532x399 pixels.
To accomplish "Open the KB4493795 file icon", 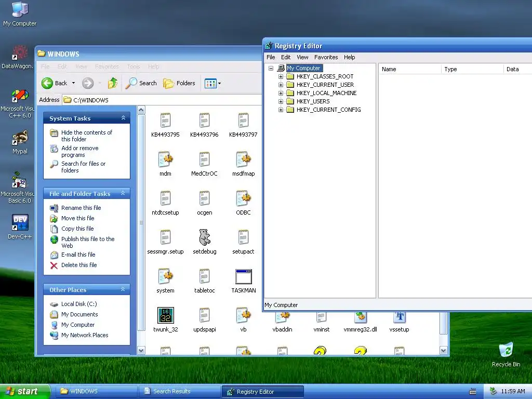I will click(x=165, y=121).
